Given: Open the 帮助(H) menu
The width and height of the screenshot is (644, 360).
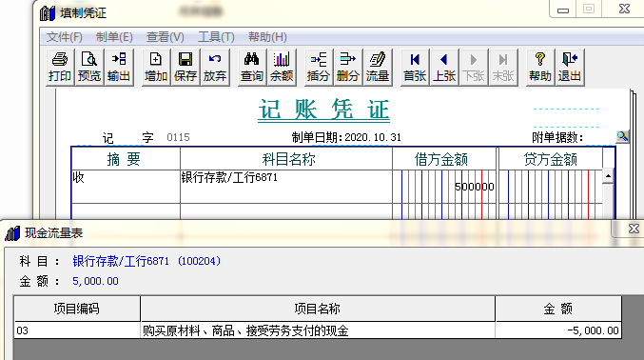Looking at the screenshot, I should (267, 37).
